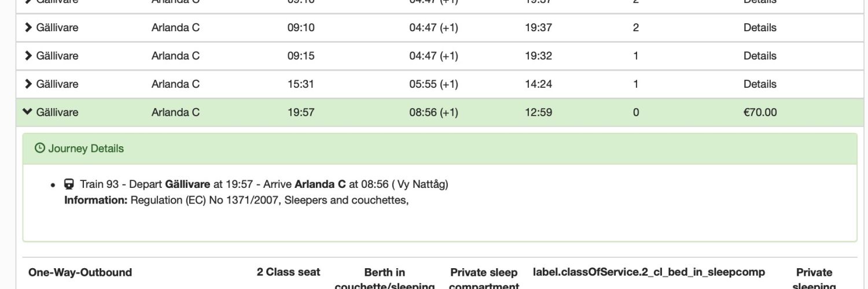Screen dimensions: 868x289
Task: Collapse the 19:57 Gällivare journey chevron
Action: [28, 112]
